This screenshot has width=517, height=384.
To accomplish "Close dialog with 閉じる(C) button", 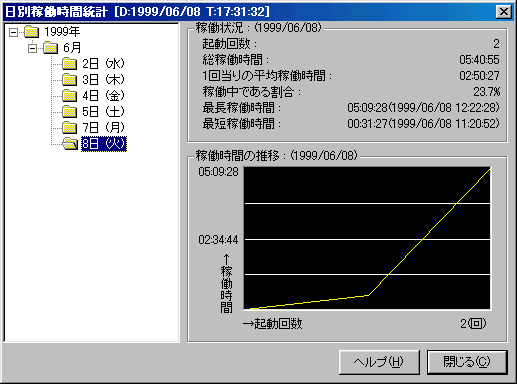I will click(x=467, y=362).
